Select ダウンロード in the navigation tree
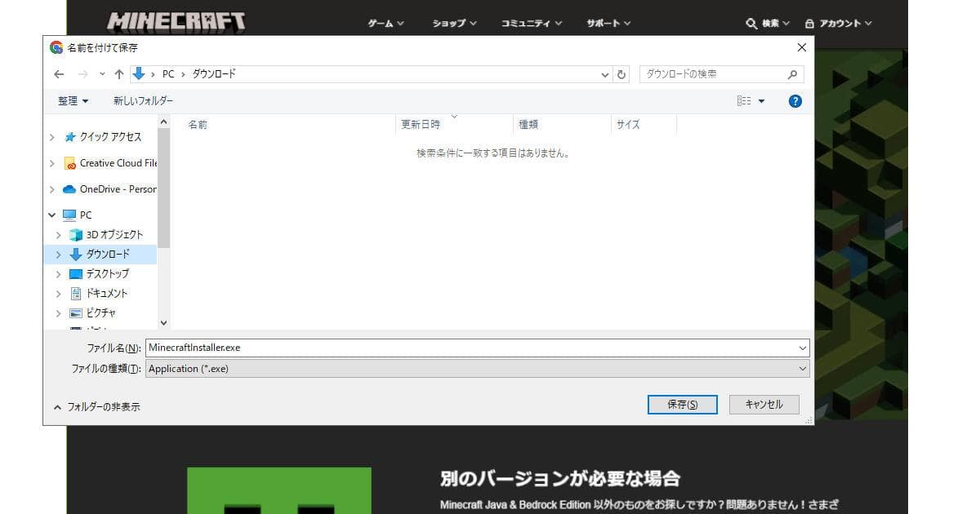Image resolution: width=980 pixels, height=514 pixels. click(x=108, y=255)
